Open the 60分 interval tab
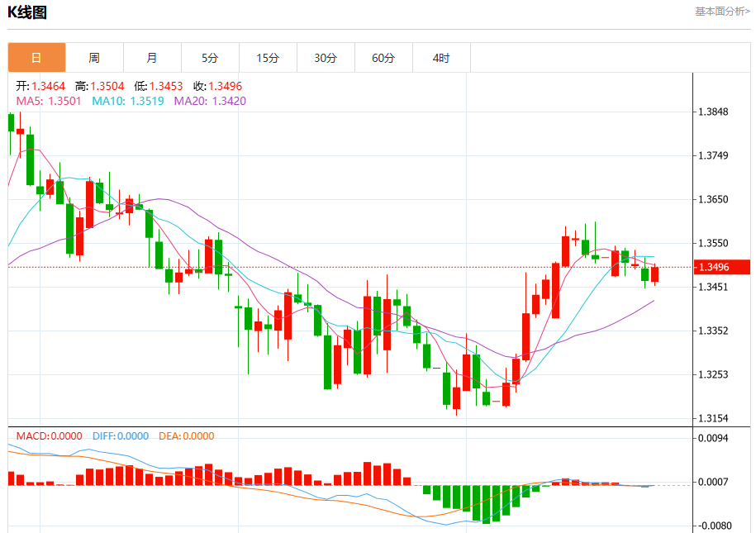 (x=384, y=58)
